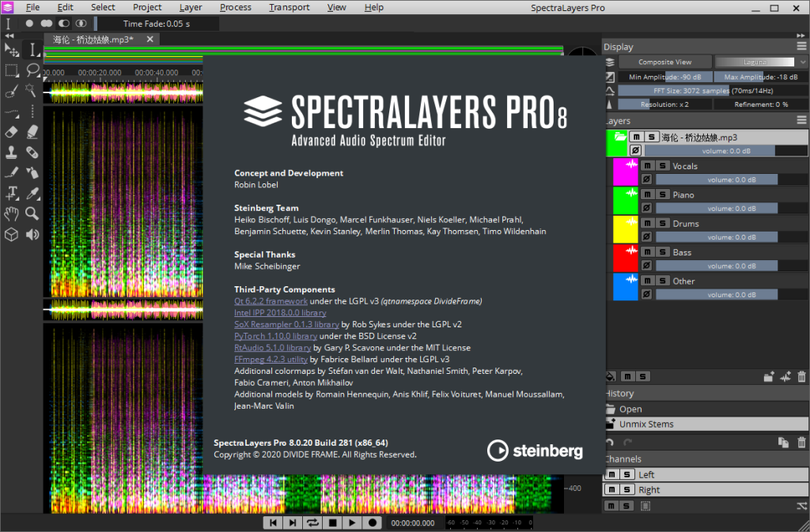Open the Process menu
The width and height of the screenshot is (810, 532).
point(236,7)
